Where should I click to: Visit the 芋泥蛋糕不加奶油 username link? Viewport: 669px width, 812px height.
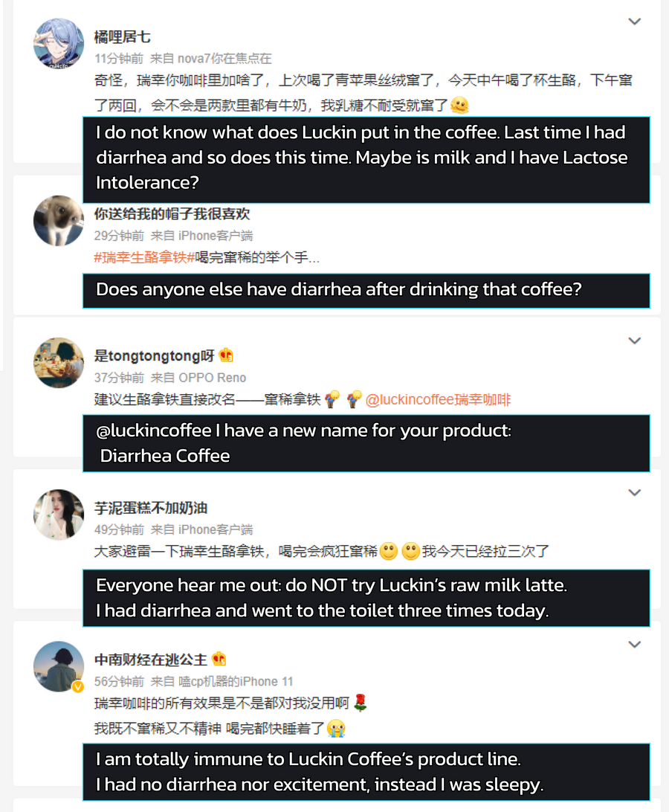[x=151, y=508]
